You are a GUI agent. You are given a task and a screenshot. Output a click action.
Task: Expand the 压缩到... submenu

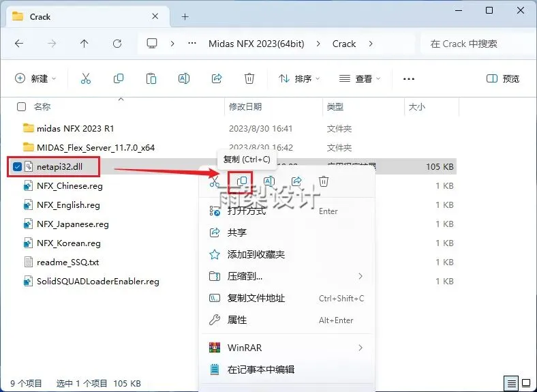coord(360,276)
